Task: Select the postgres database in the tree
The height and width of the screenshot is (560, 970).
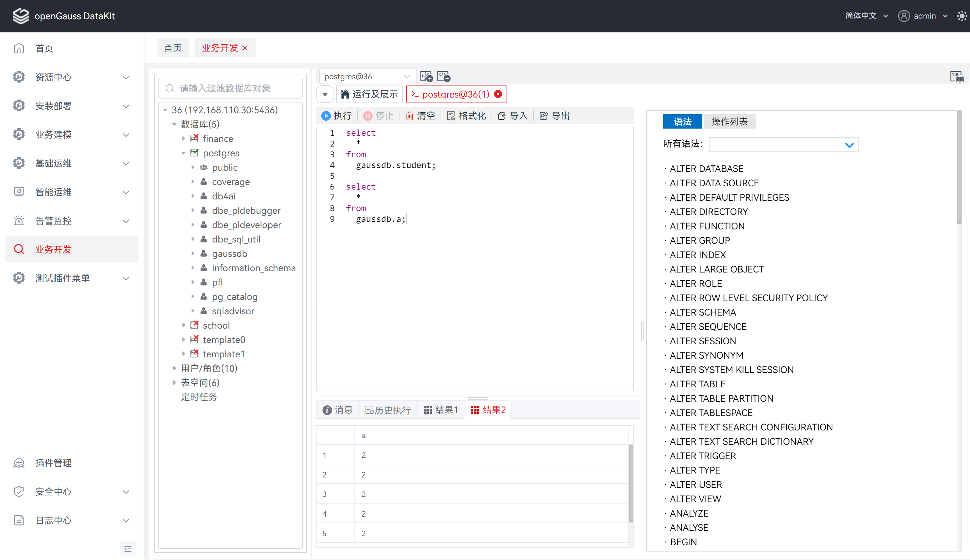Action: (x=221, y=153)
